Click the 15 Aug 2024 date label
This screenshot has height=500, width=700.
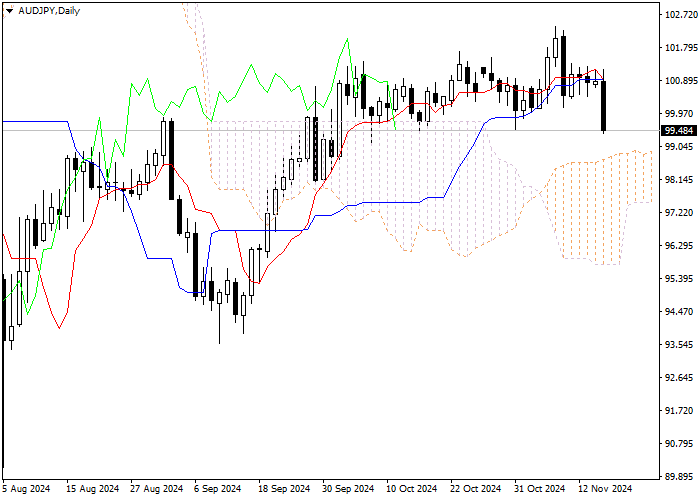coord(93,489)
